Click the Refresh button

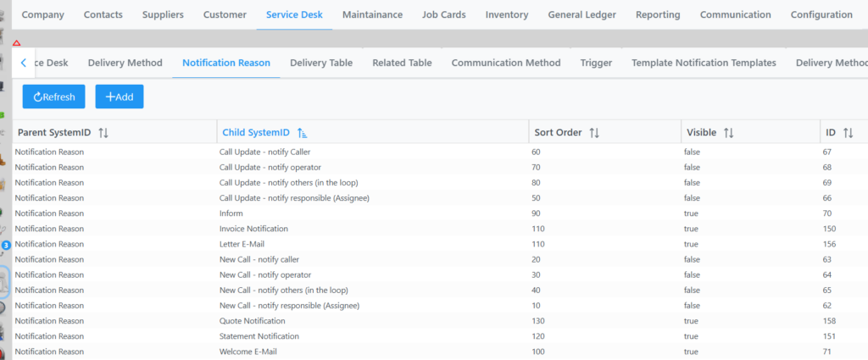click(x=53, y=97)
